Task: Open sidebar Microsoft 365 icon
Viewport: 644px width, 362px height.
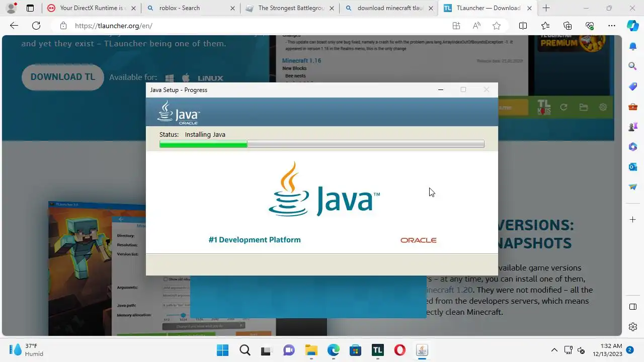Action: (633, 147)
